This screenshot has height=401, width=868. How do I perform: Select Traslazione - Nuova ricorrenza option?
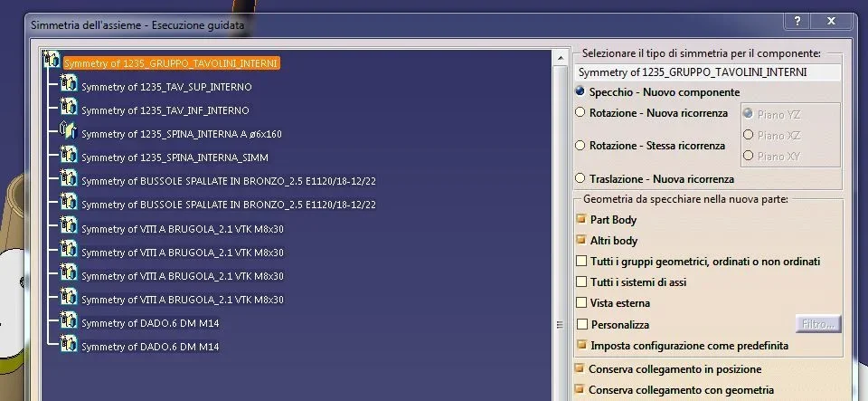pyautogui.click(x=580, y=178)
